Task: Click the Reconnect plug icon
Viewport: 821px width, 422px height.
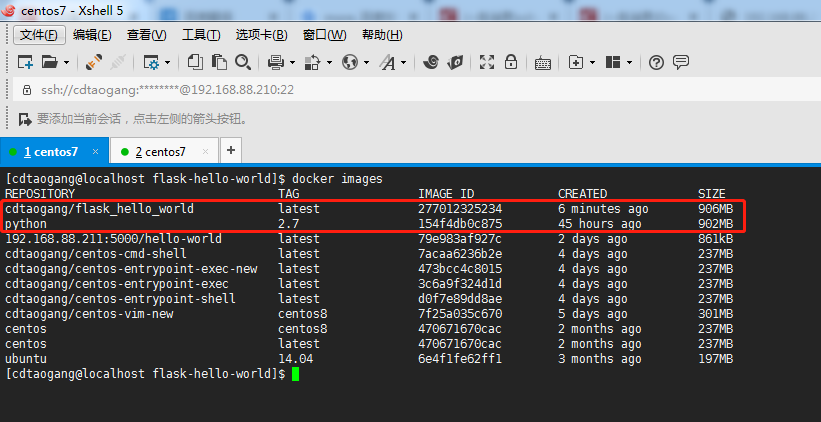Action: click(94, 63)
